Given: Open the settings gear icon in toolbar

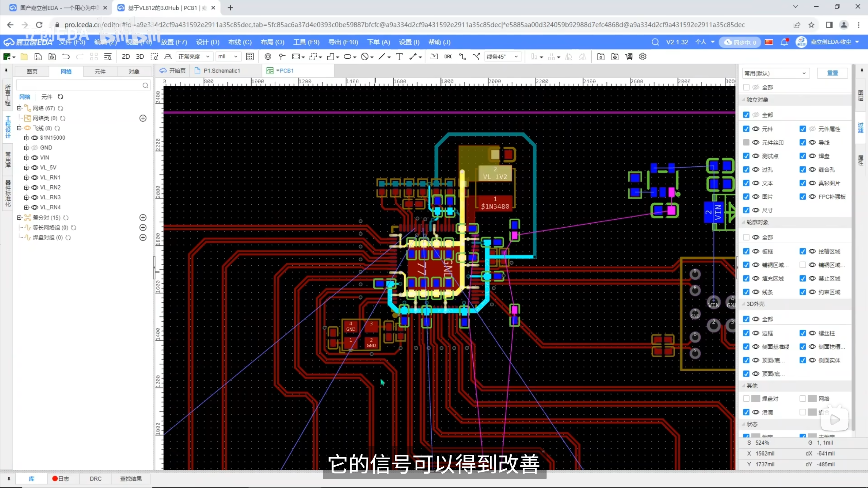Looking at the screenshot, I should [x=643, y=57].
